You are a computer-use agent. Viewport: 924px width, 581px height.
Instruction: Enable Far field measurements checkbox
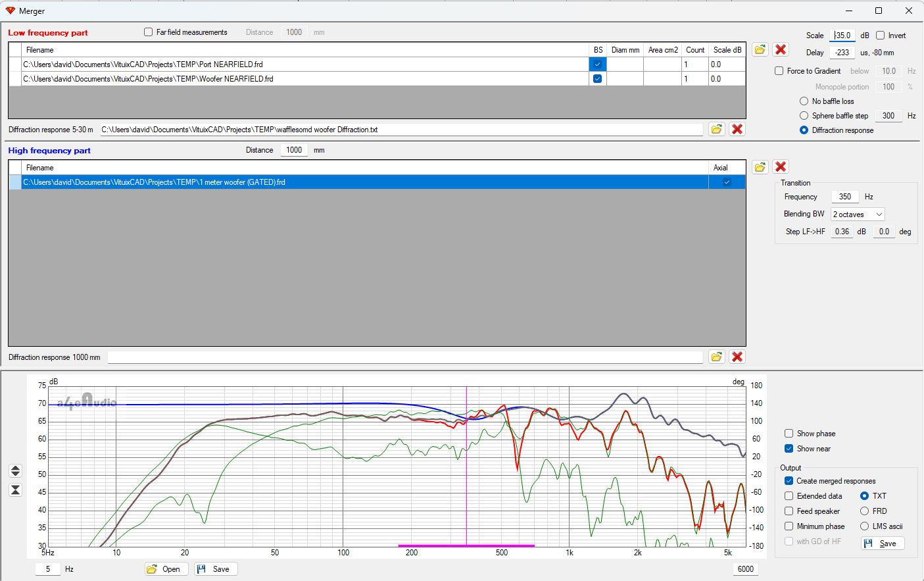148,32
